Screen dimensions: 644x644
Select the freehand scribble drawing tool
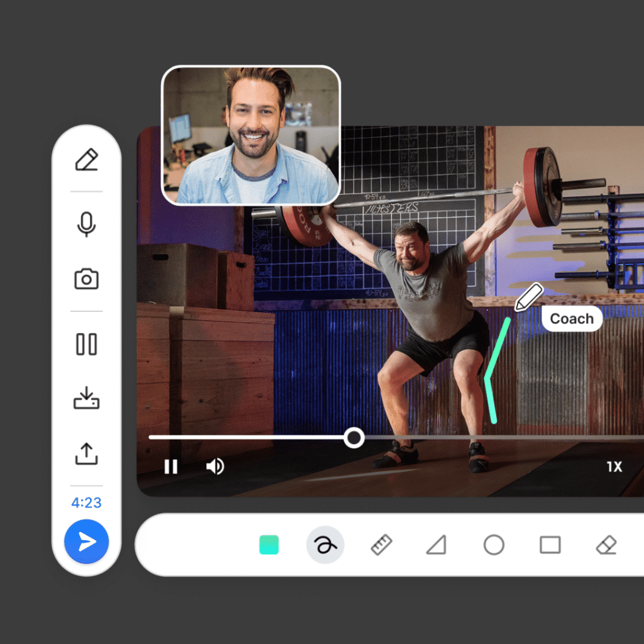point(325,545)
